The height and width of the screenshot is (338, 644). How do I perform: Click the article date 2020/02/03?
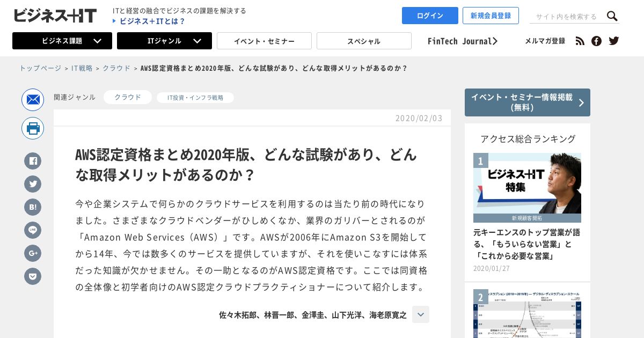[419, 118]
